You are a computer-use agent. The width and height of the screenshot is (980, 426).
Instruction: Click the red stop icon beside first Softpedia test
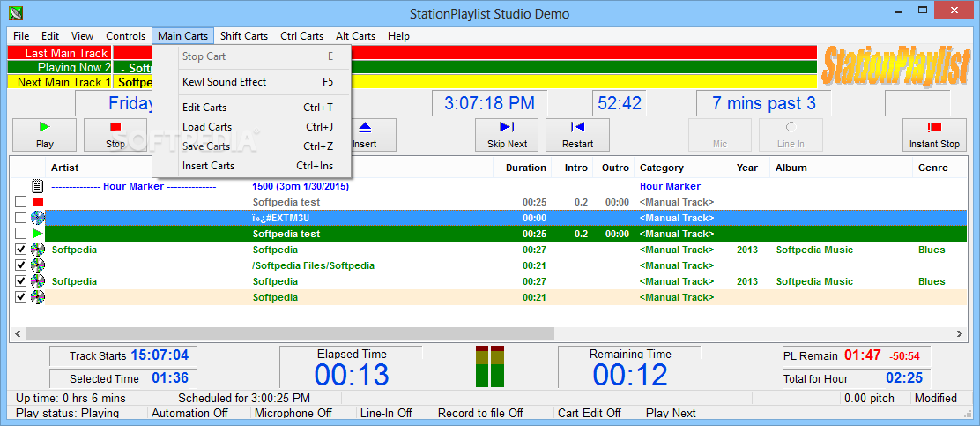[38, 202]
